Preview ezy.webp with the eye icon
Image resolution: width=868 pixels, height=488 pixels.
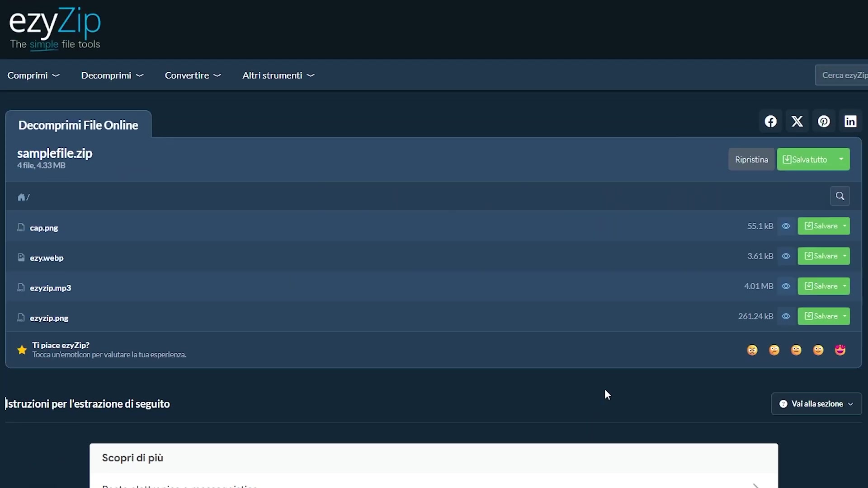pos(786,256)
